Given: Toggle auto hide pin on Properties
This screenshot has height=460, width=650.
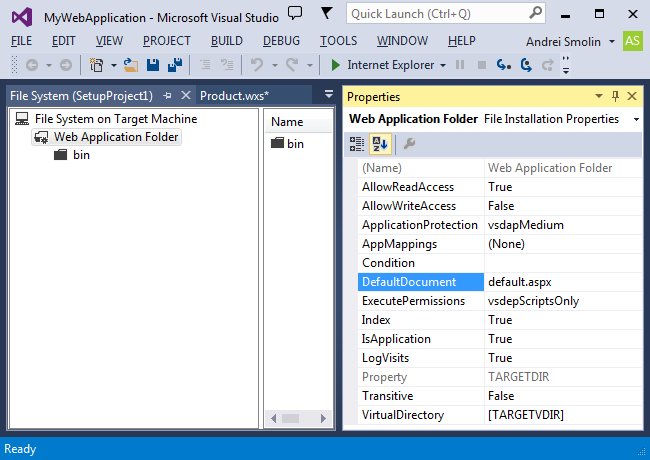Looking at the screenshot, I should pos(615,96).
